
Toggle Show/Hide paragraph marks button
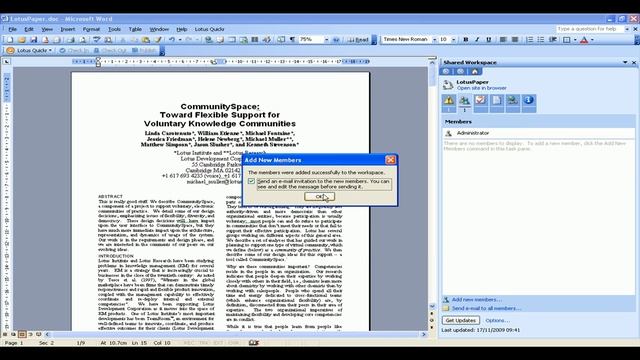[x=293, y=40]
